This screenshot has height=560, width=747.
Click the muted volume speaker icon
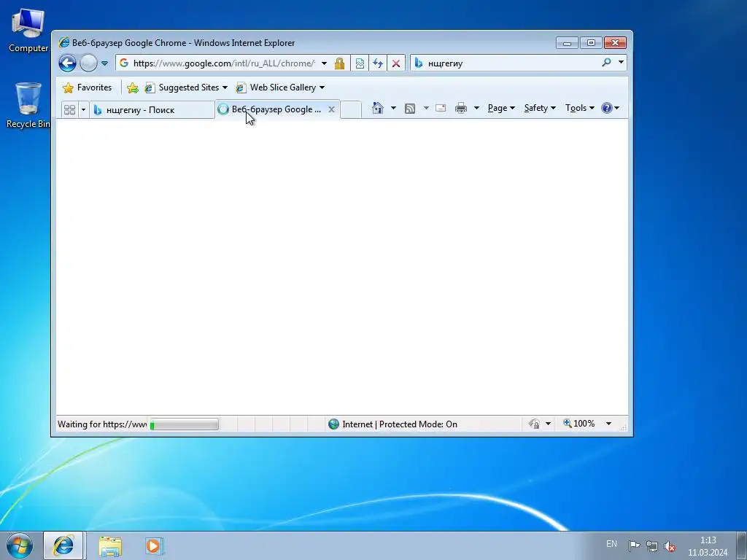point(670,546)
